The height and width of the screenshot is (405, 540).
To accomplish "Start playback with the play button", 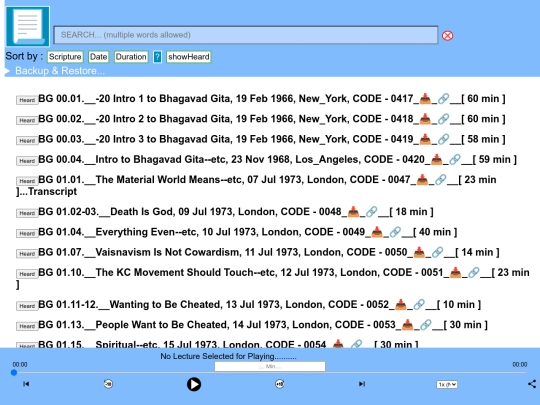I will click(x=194, y=384).
